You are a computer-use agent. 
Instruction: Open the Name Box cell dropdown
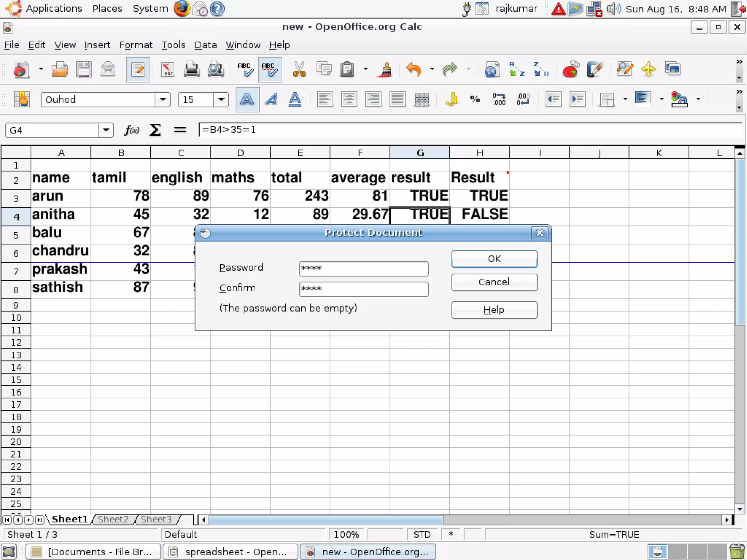point(106,130)
